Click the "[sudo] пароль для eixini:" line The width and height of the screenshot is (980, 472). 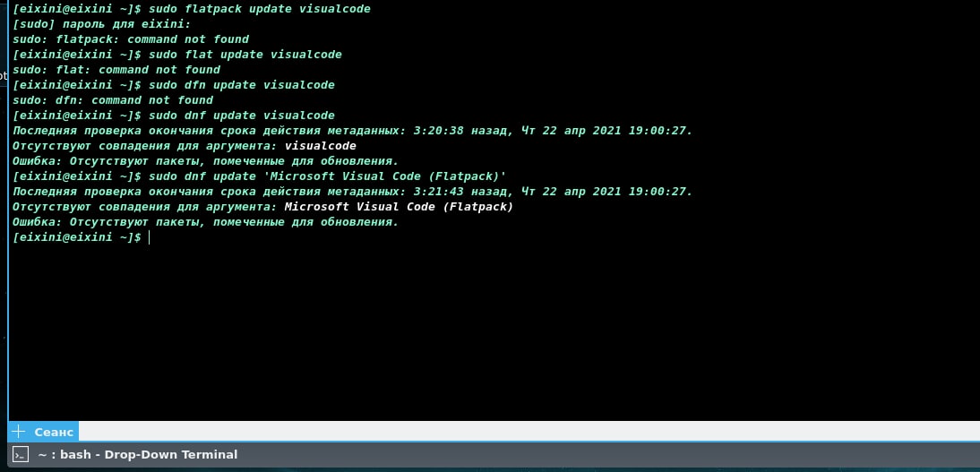click(100, 24)
